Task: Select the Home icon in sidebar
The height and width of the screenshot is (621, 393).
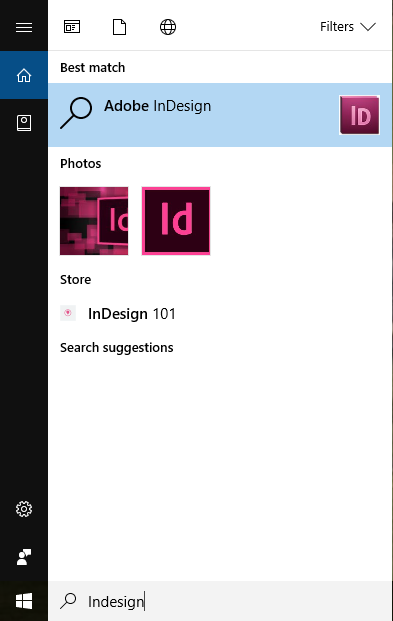Action: 24,75
